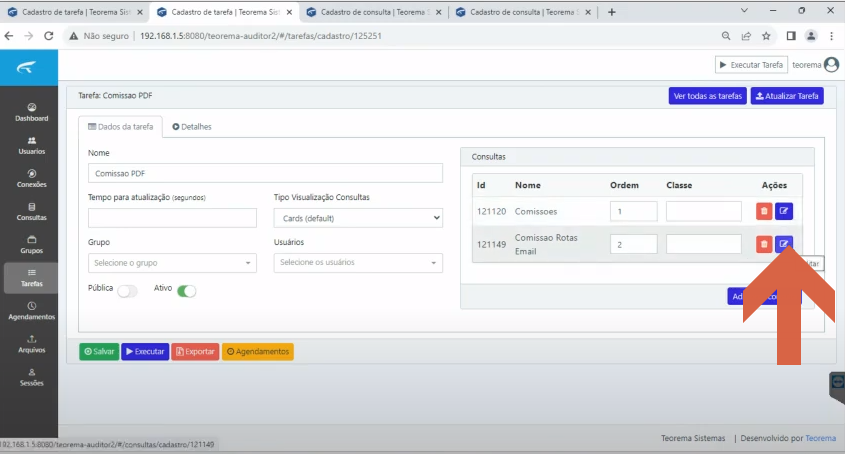Click the Comissoes query name
Screen dimensions: 845x454
(x=536, y=211)
